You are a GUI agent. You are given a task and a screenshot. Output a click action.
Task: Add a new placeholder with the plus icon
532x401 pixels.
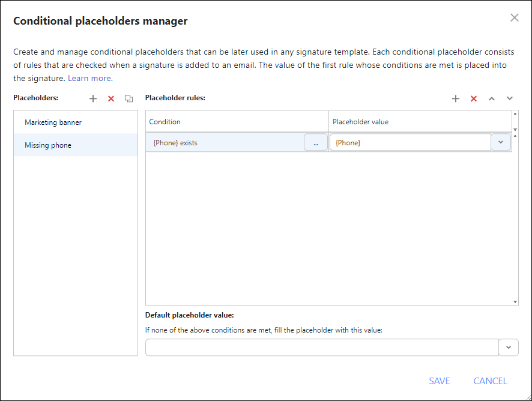point(93,98)
